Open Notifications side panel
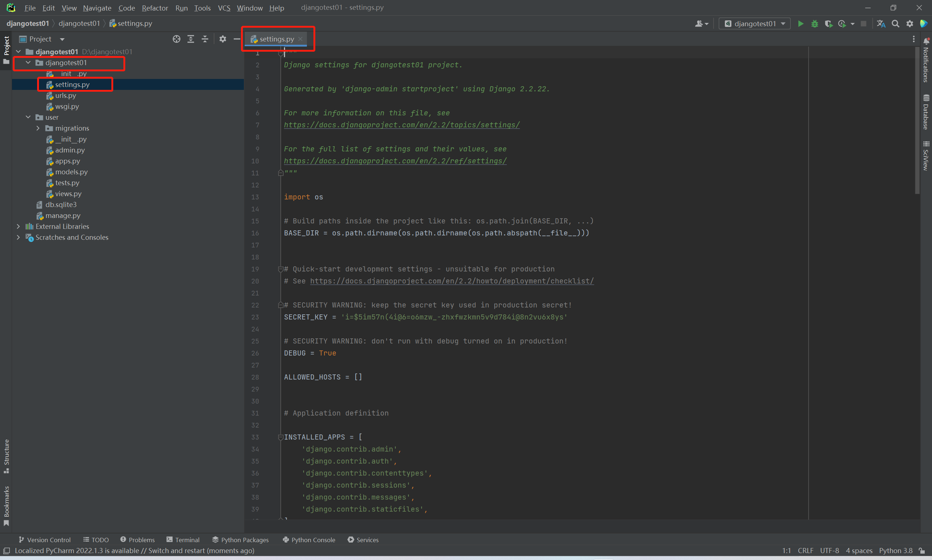This screenshot has width=932, height=560. [925, 60]
